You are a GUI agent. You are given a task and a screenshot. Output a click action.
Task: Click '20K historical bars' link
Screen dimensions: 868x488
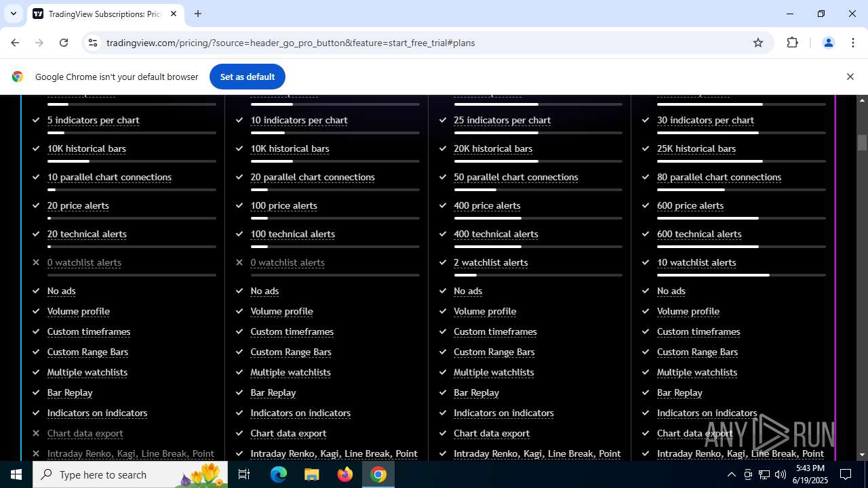(493, 148)
